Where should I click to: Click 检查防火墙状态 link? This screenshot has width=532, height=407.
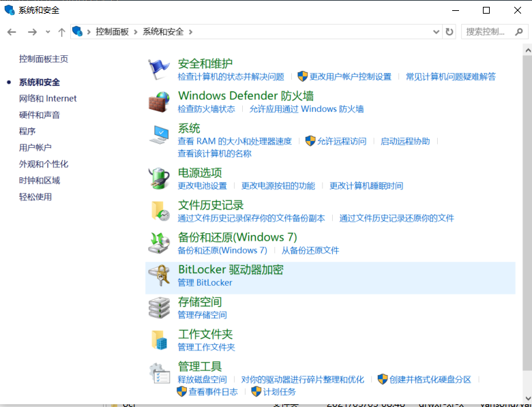click(x=206, y=109)
